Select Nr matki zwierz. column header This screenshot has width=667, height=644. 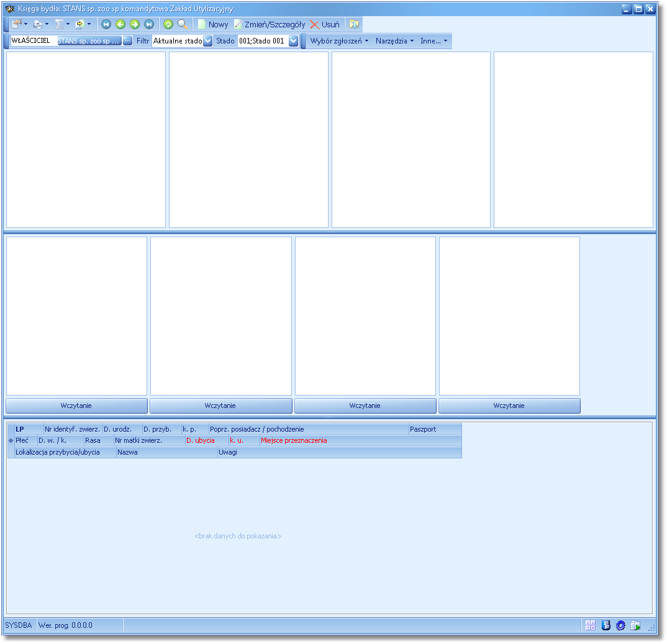coord(149,441)
